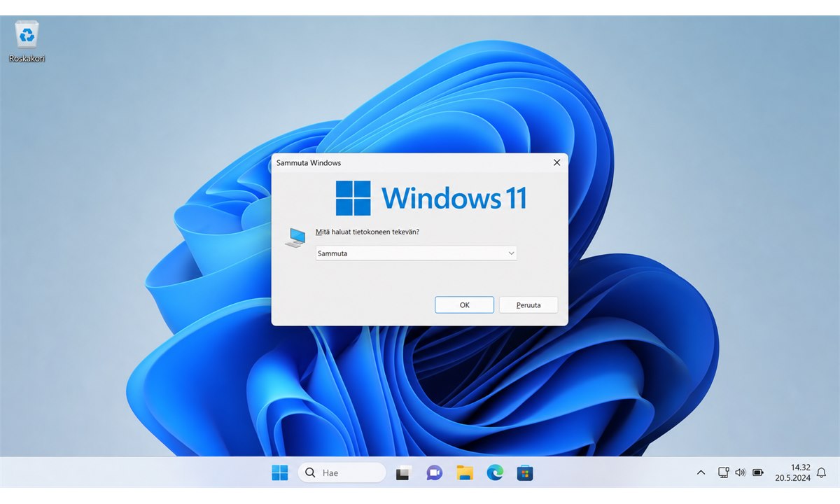Open the clock showing 14.32
The height and width of the screenshot is (504, 840).
point(801,467)
